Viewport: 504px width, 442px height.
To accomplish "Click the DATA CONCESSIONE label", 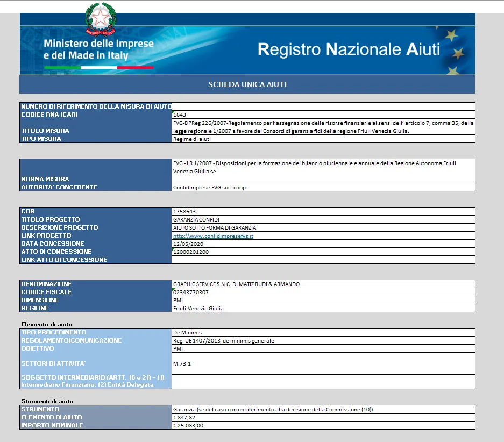I will tap(52, 244).
